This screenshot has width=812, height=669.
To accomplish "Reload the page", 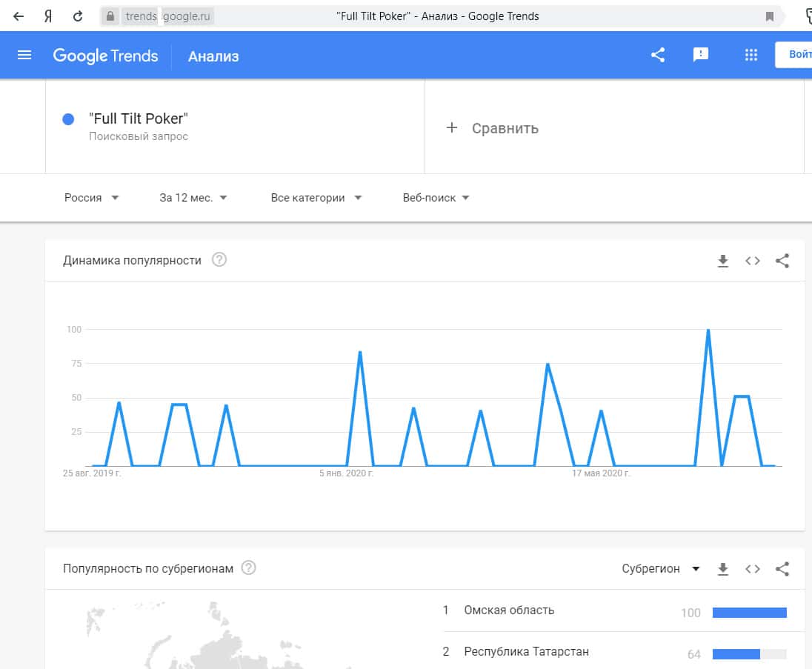I will pyautogui.click(x=78, y=16).
